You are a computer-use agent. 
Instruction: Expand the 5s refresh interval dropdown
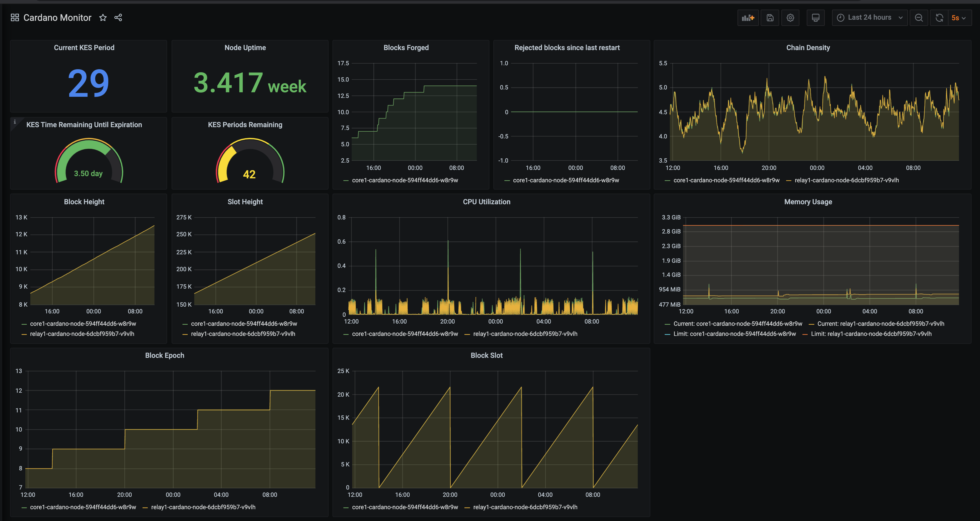(959, 18)
